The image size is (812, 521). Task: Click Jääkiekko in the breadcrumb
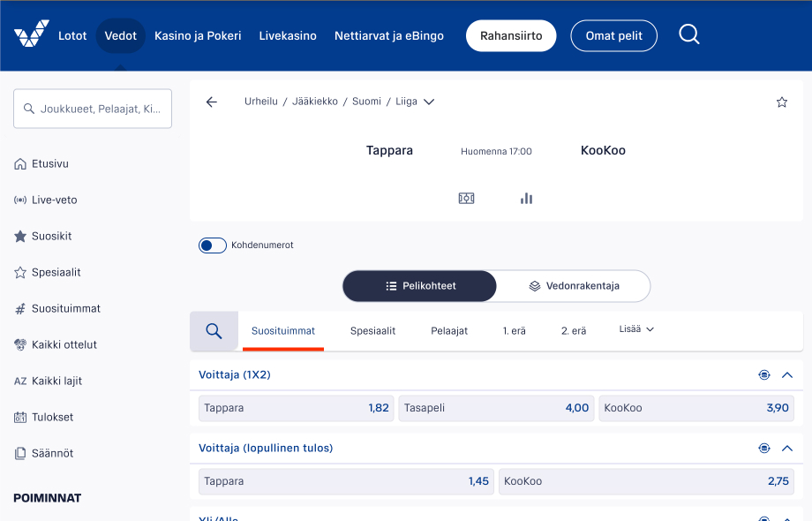click(315, 102)
